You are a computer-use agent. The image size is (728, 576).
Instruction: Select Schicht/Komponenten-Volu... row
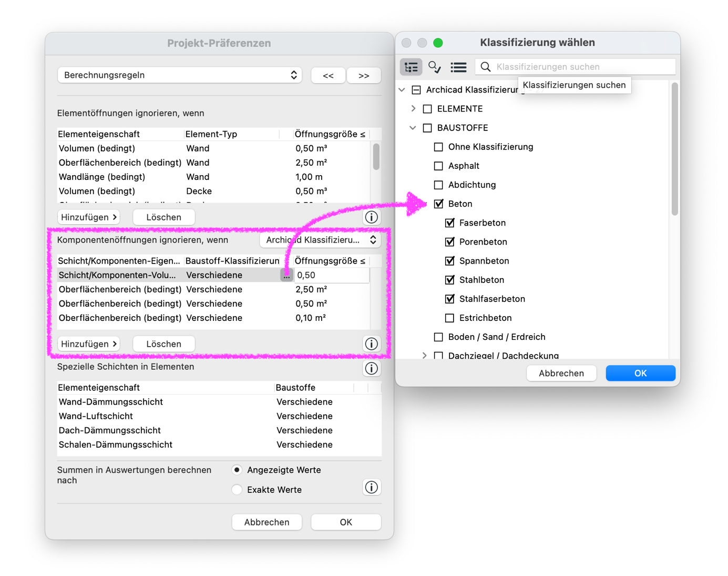click(213, 275)
